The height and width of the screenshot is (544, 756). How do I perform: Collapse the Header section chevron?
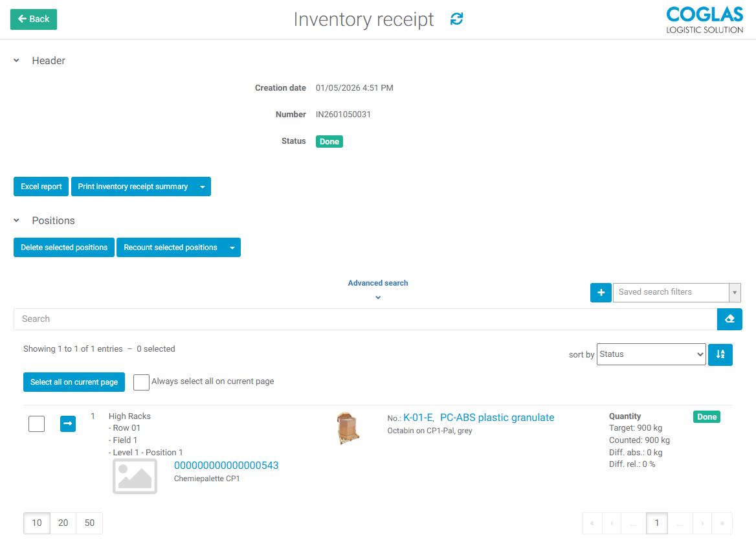(x=17, y=60)
